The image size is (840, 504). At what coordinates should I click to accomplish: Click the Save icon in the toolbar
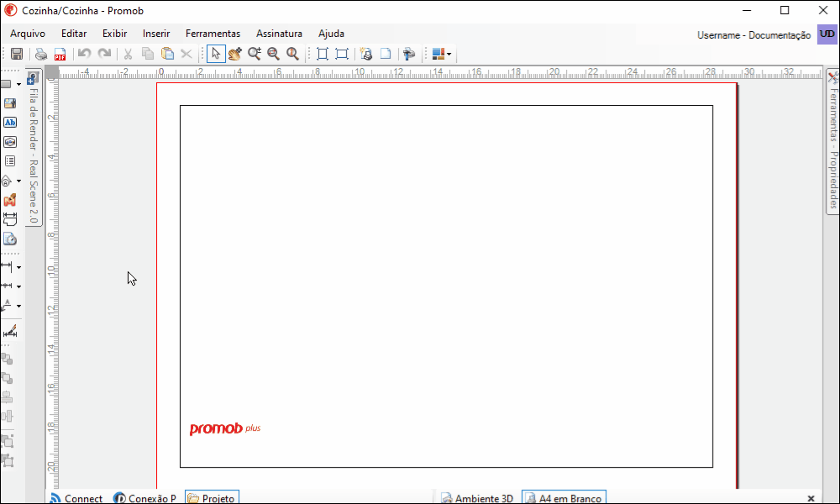(x=17, y=54)
